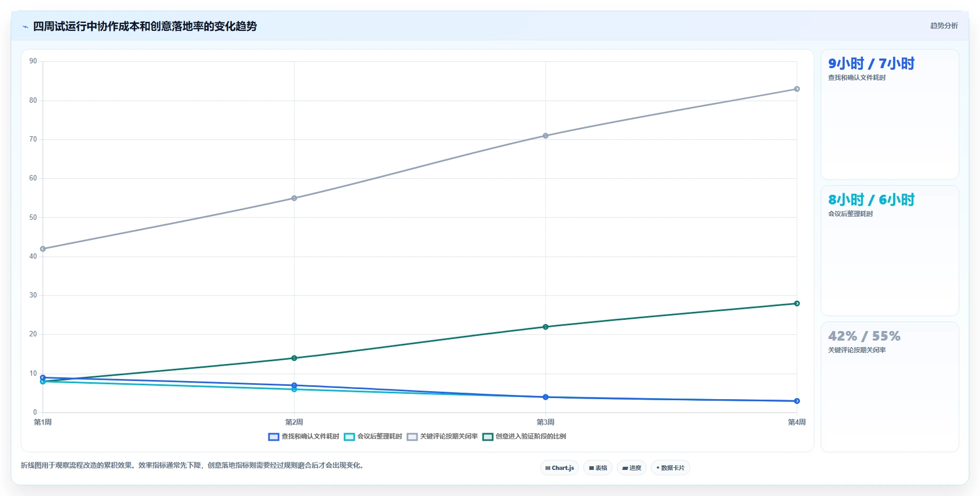Click 查找和确认文件耗时 caption in first card
Screen dimensions: 980x496
click(x=856, y=78)
